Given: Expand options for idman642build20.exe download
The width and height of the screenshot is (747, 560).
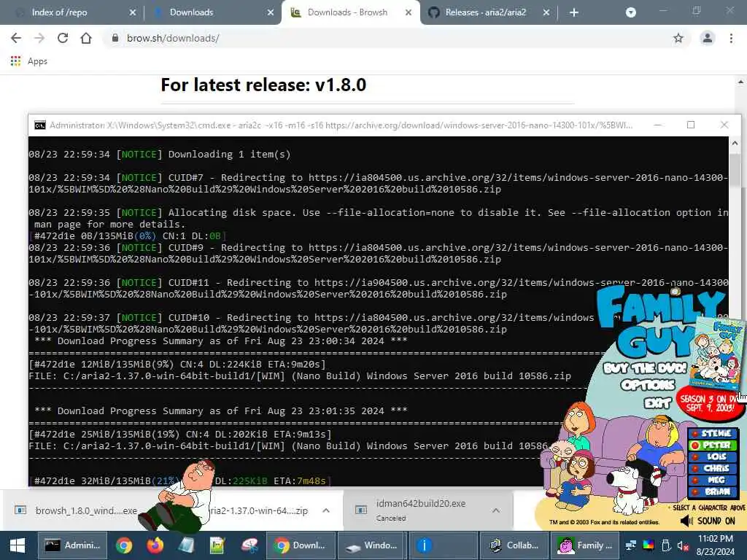Looking at the screenshot, I should pos(496,510).
